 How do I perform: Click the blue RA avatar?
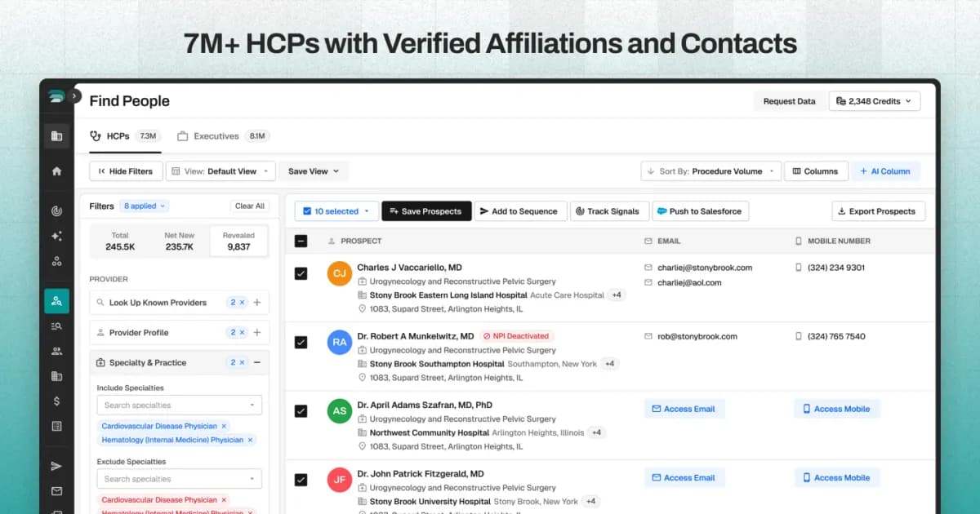[340, 342]
